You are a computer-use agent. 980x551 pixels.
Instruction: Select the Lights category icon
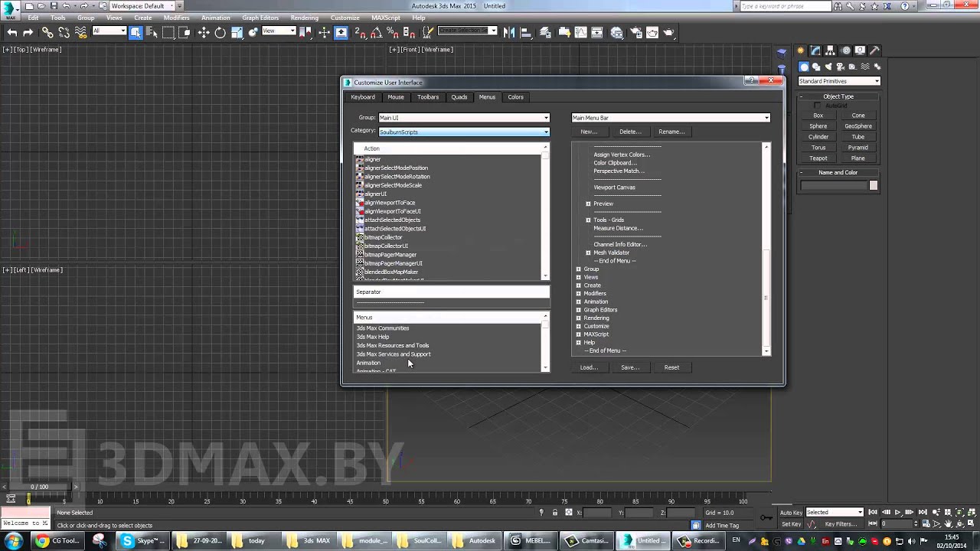click(x=828, y=67)
